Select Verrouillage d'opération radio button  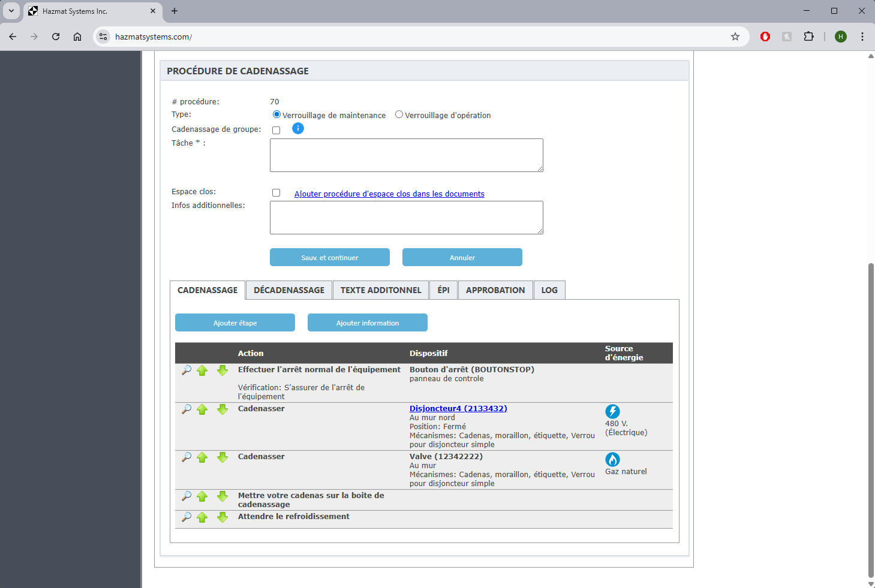399,114
